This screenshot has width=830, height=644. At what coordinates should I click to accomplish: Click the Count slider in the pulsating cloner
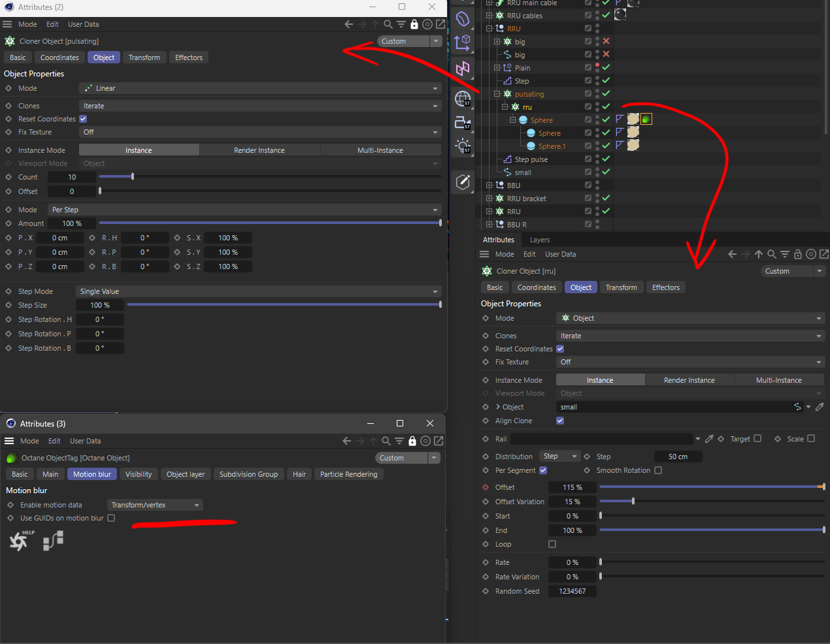pos(270,177)
